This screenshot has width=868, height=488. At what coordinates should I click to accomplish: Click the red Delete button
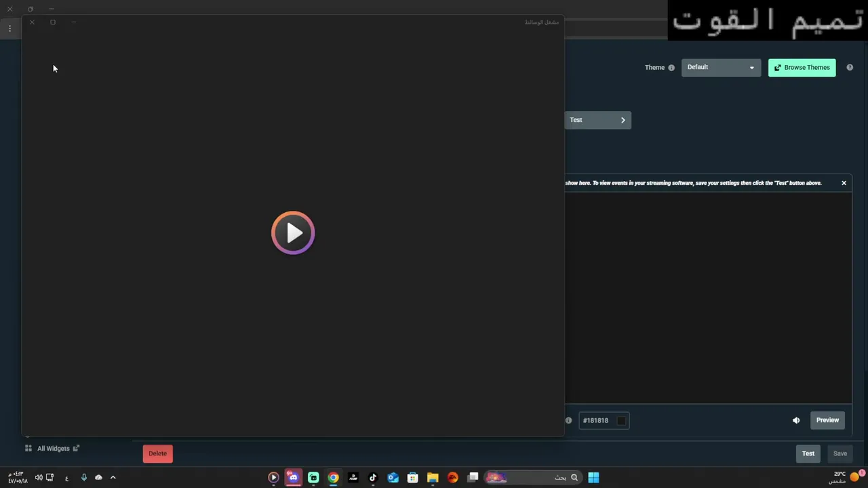click(x=157, y=453)
